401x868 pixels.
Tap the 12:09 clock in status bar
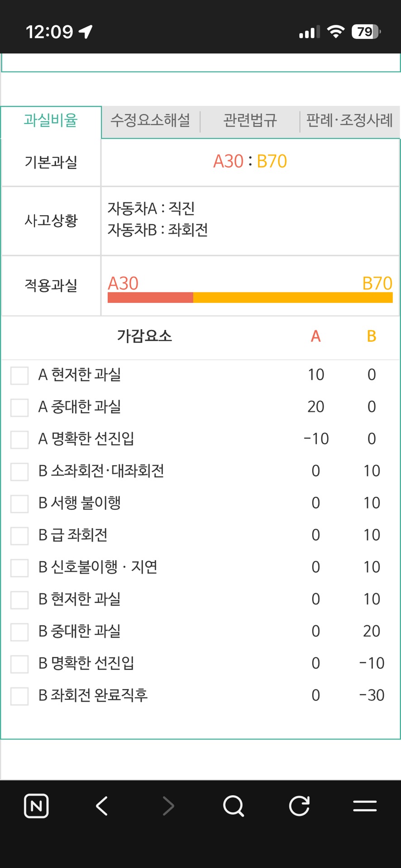click(49, 32)
